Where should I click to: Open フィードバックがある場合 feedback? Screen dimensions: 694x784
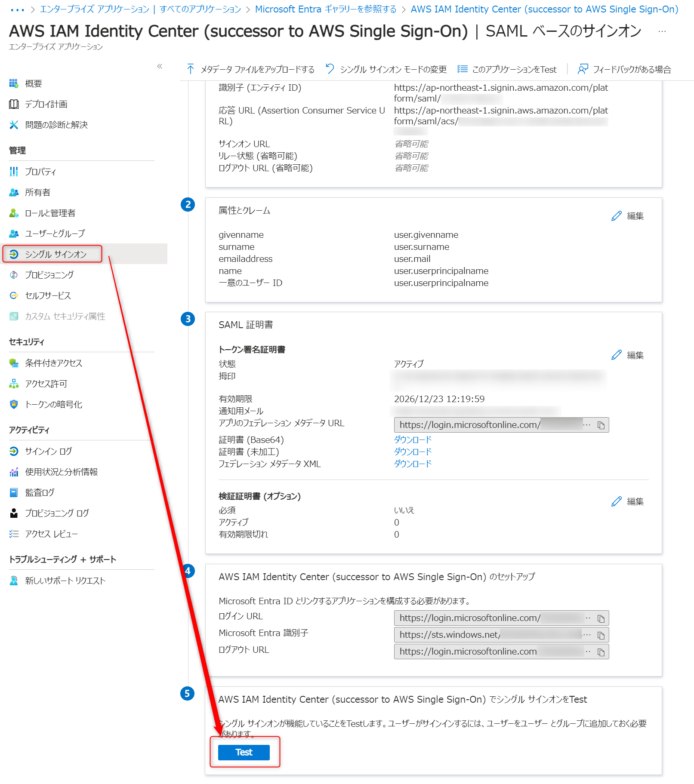tap(624, 69)
